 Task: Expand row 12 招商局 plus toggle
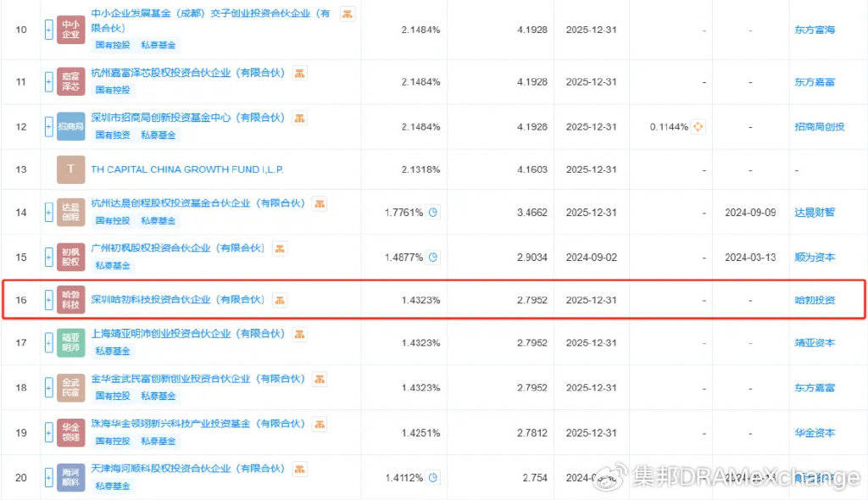coord(48,126)
